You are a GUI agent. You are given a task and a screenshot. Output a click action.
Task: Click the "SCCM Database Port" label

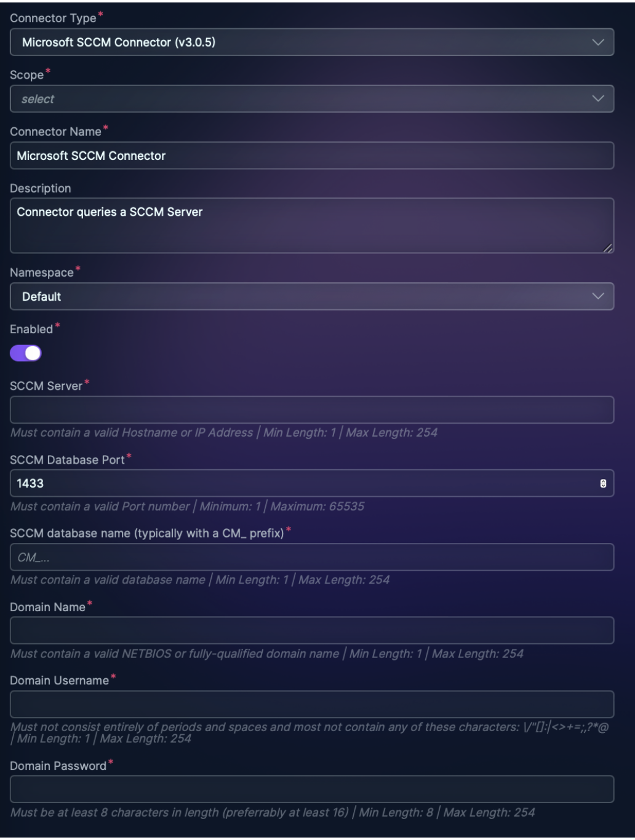pyautogui.click(x=67, y=460)
